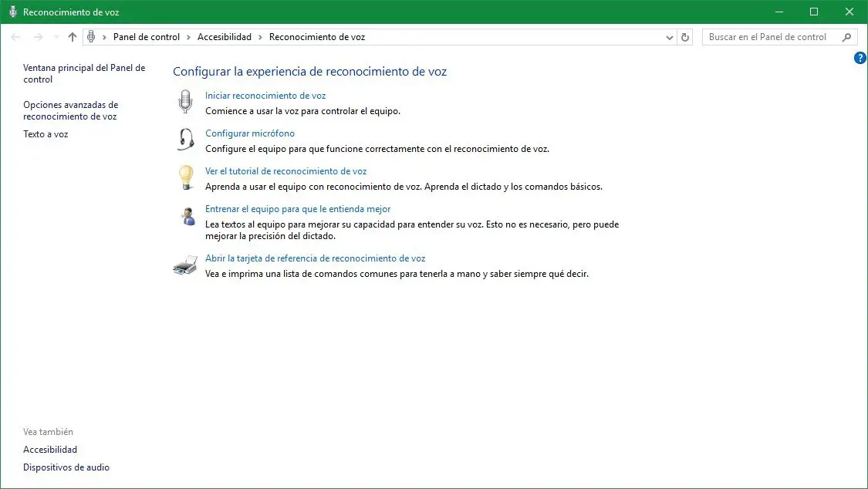Screen dimensions: 868x489
Task: Click the search magnifier icon
Action: 846,37
